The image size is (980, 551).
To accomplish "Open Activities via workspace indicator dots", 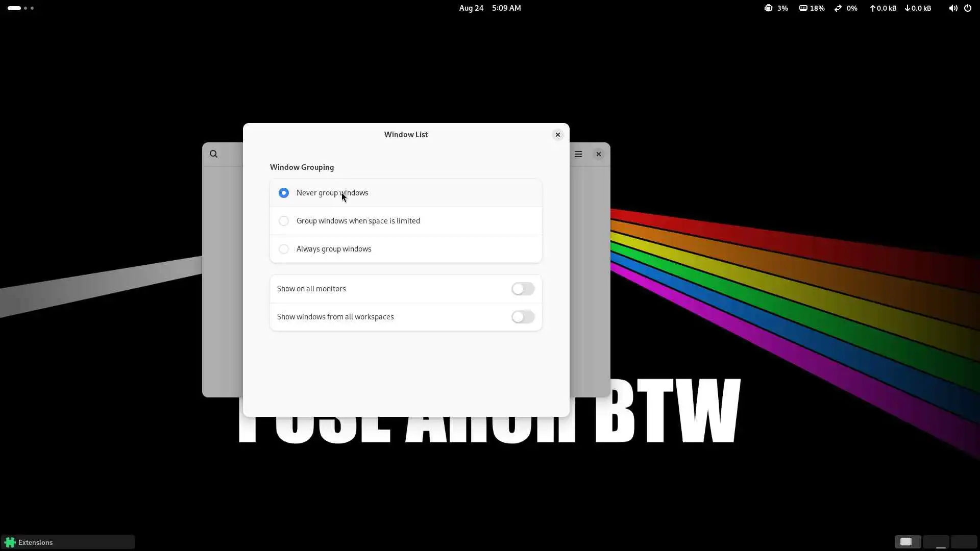I will [x=20, y=8].
